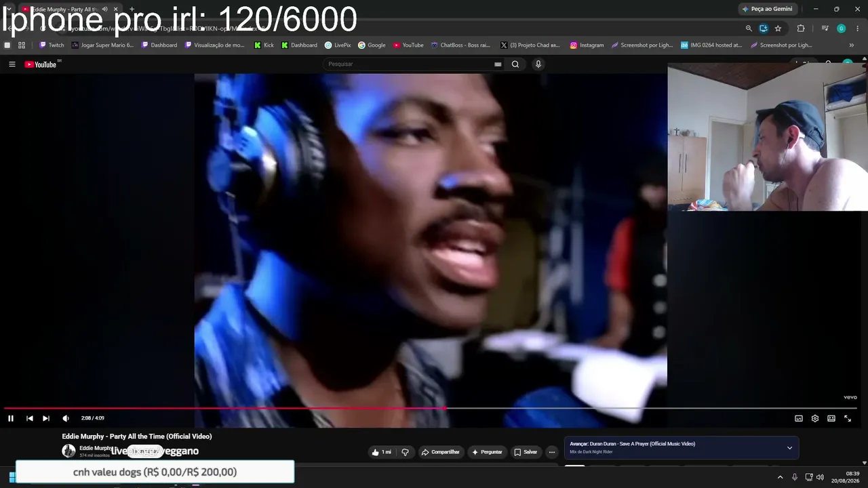Open the ChatBoss bookmark
The height and width of the screenshot is (488, 868).
click(x=461, y=45)
